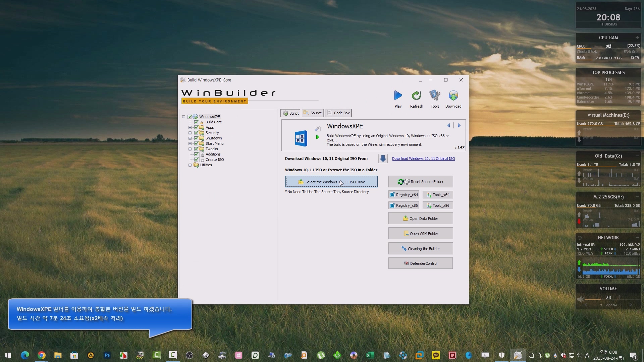Launch Google Chrome from taskbar

click(x=41, y=355)
